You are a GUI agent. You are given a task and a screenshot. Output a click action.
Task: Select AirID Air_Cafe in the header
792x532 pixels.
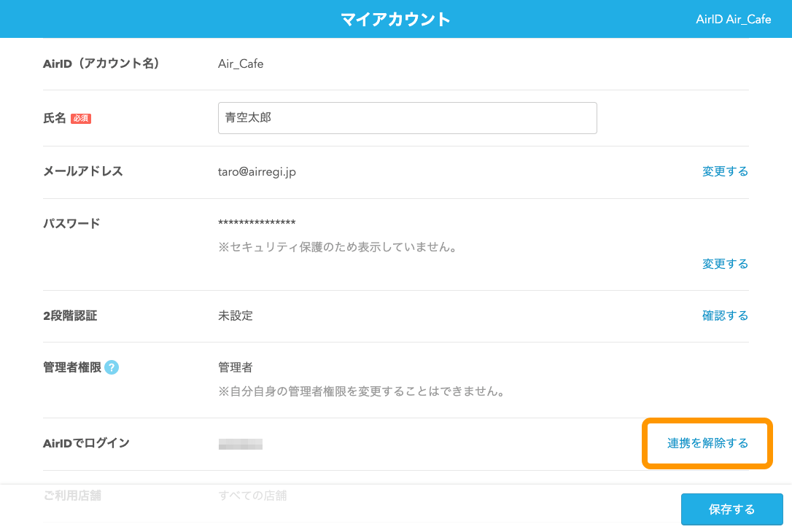(734, 19)
